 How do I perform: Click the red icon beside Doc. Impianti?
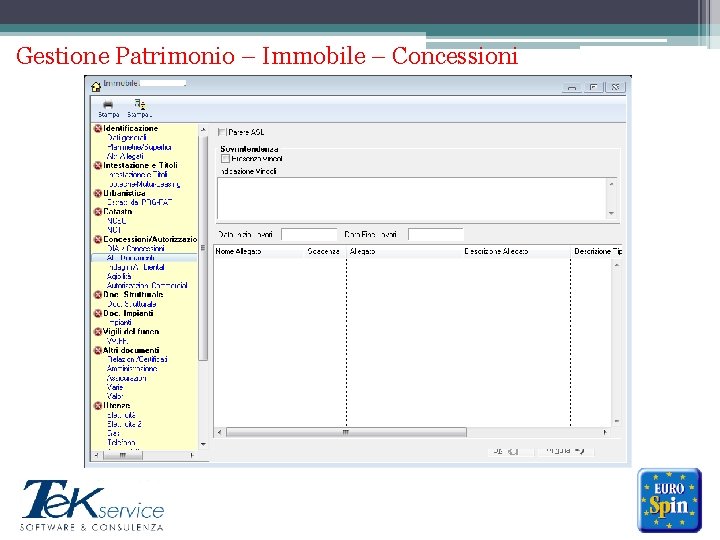pos(97,313)
